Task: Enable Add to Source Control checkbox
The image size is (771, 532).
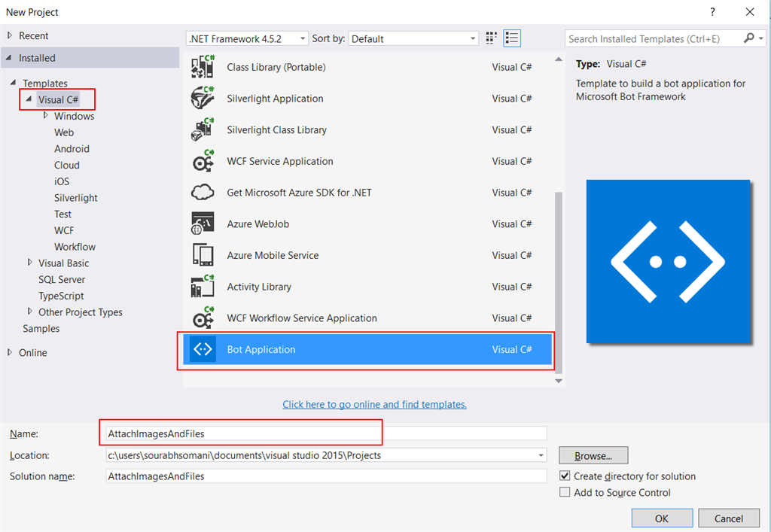Action: click(565, 491)
